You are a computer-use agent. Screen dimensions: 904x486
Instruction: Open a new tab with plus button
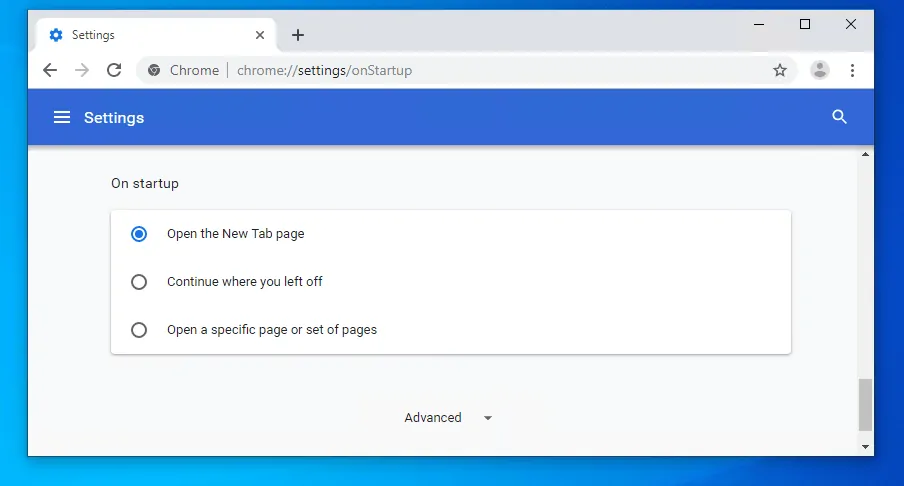point(297,35)
